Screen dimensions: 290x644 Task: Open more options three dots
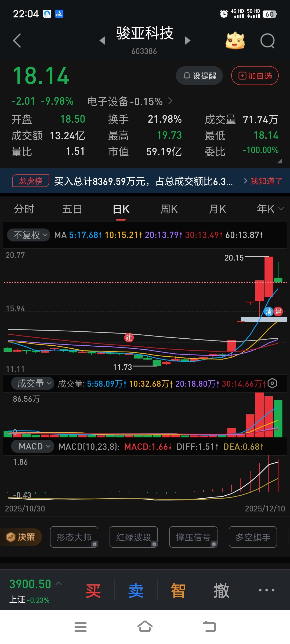point(266,590)
